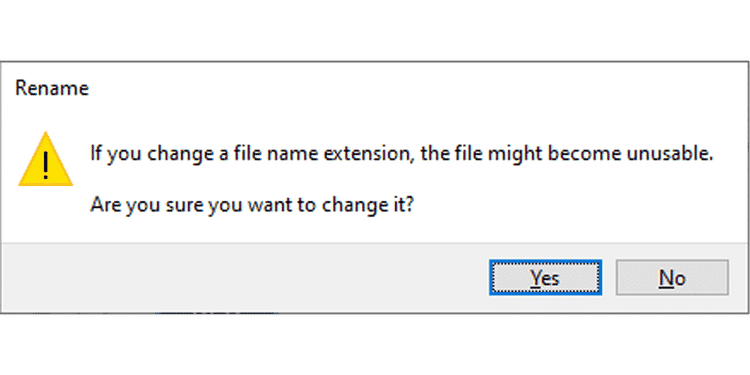Image resolution: width=750 pixels, height=375 pixels.
Task: Confirm the rename with the Yes button
Action: pos(545,277)
